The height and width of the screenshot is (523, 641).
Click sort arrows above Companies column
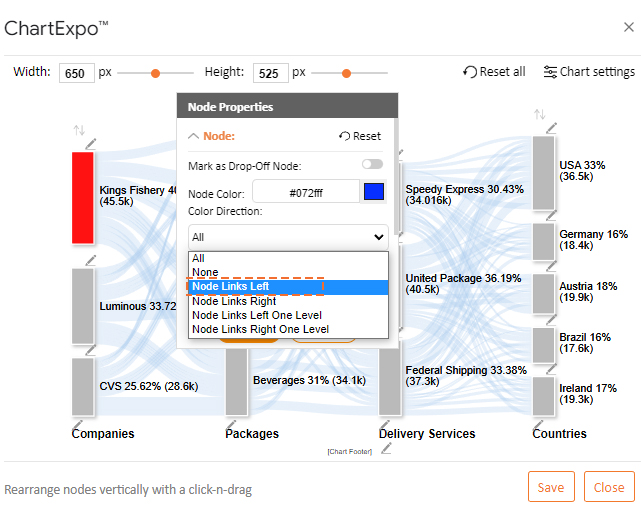pyautogui.click(x=79, y=131)
